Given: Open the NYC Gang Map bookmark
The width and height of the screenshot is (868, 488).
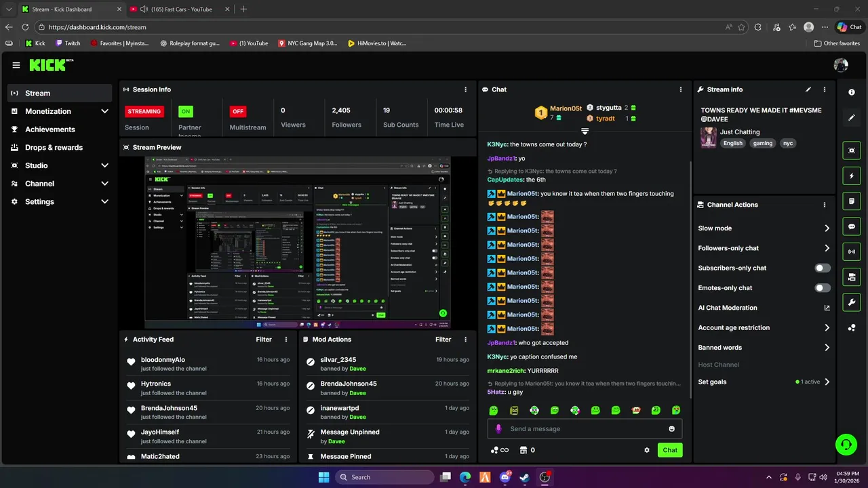Looking at the screenshot, I should click(307, 43).
